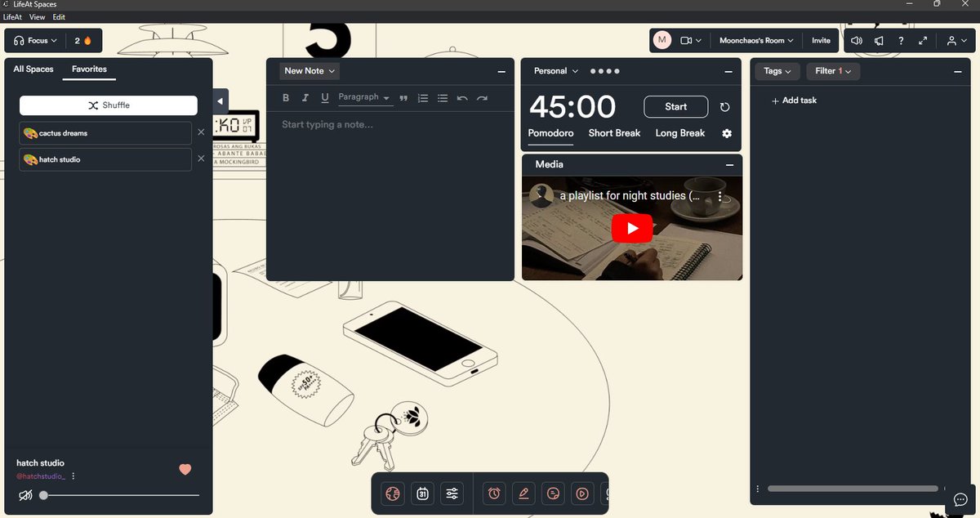Viewport: 980px width, 518px height.
Task: Open the calendar icon in bottom dock
Action: pyautogui.click(x=422, y=493)
